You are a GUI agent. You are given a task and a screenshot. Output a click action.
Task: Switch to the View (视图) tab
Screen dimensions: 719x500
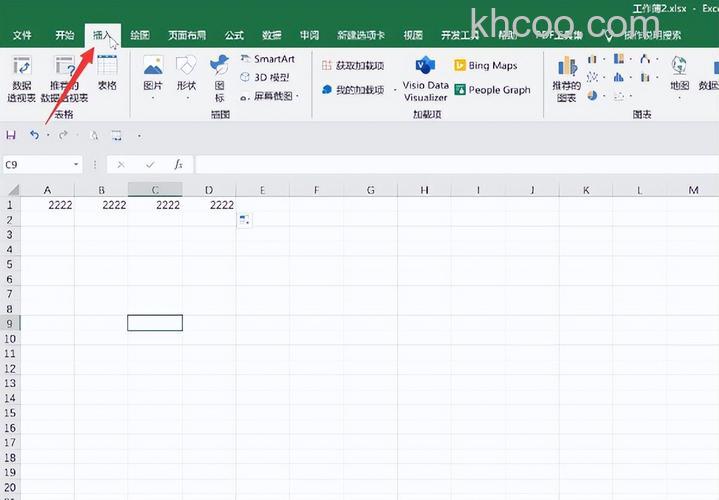[413, 35]
